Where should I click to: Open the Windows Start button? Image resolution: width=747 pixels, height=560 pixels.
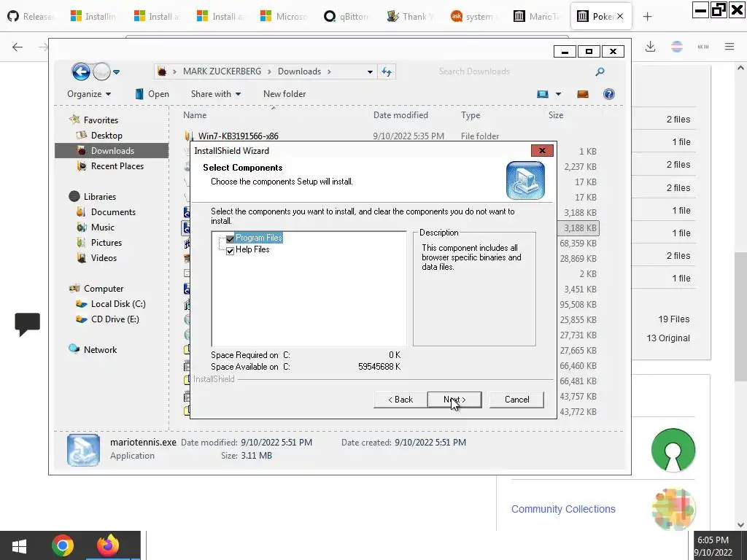tap(19, 545)
